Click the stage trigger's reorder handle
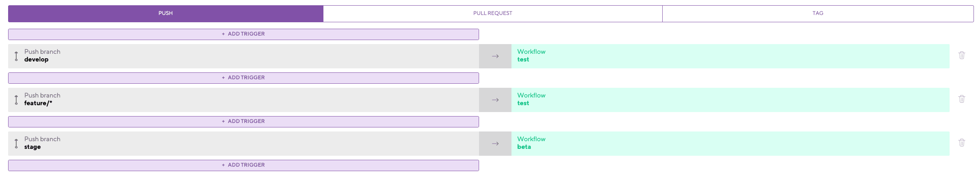Screen dimensions: 980x178 click(16, 144)
